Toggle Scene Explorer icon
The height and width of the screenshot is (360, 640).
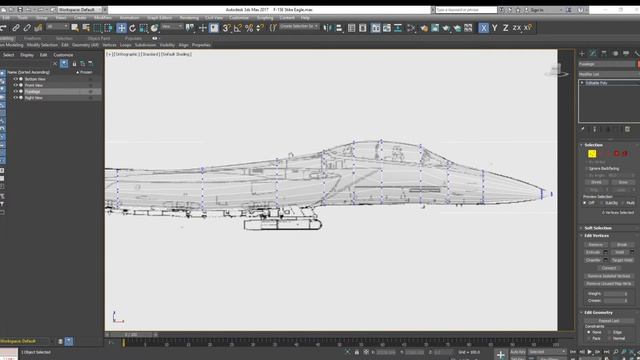[351, 28]
